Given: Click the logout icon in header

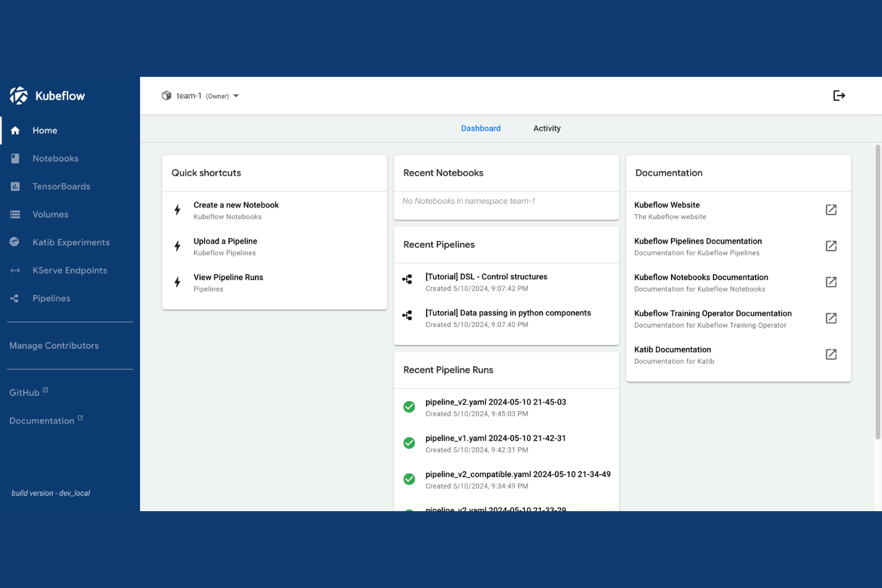Looking at the screenshot, I should pos(839,95).
